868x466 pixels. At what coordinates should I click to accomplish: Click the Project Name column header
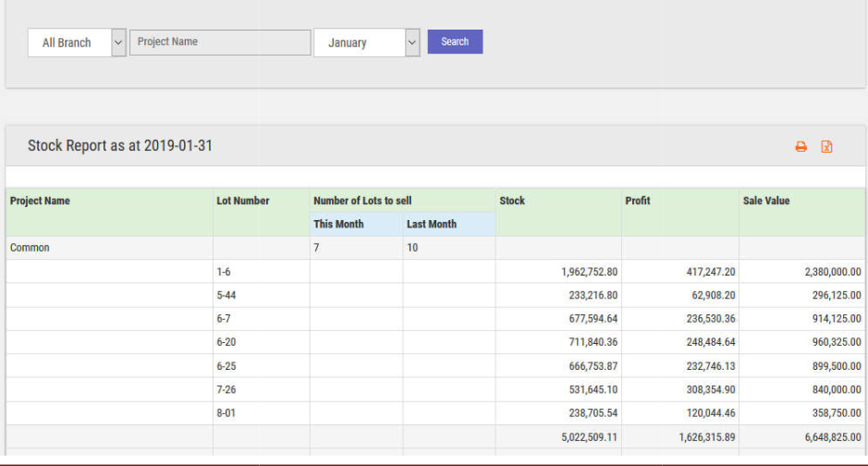click(40, 201)
